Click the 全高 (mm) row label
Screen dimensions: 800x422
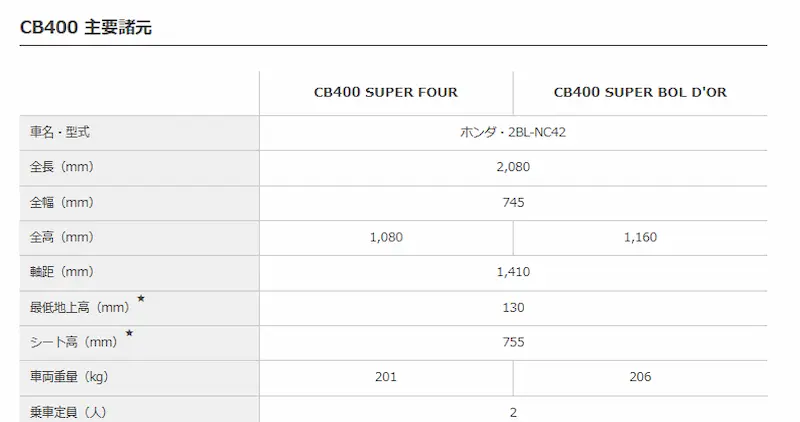click(62, 237)
